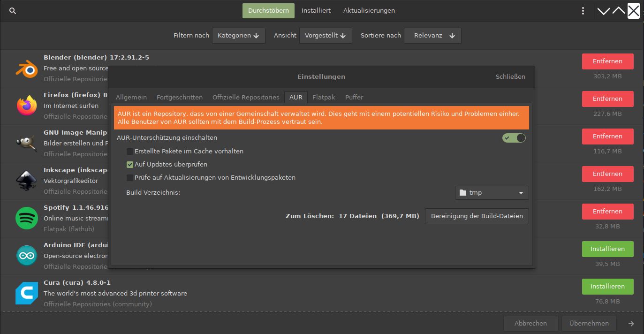Click Entfernen for Blender

pos(607,61)
